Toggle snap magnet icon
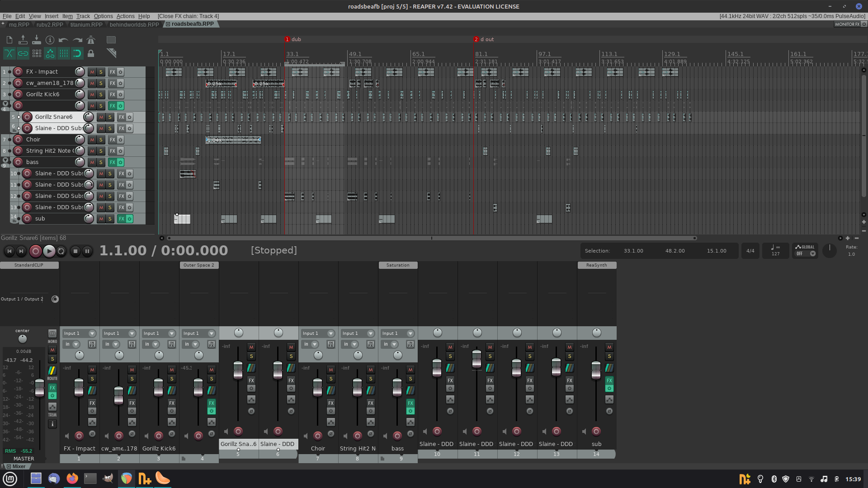The image size is (868, 488). (x=77, y=54)
